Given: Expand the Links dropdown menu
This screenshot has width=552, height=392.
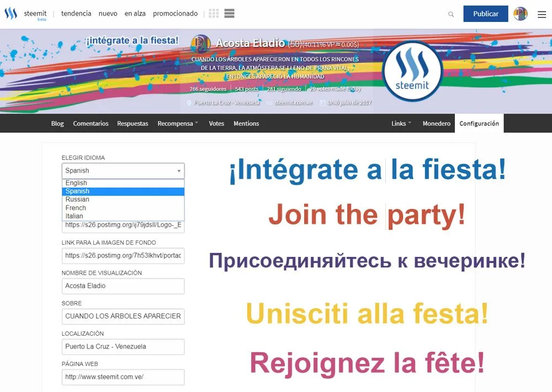Looking at the screenshot, I should click(401, 123).
